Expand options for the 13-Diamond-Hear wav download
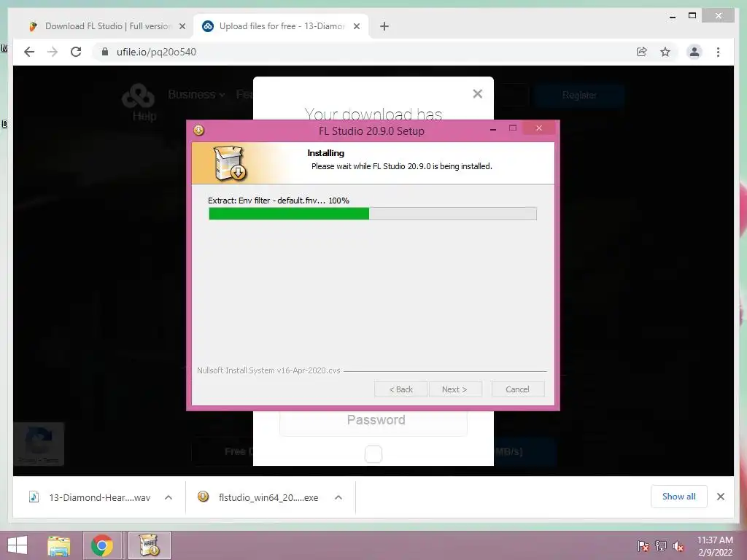The height and width of the screenshot is (560, 747). (169, 497)
